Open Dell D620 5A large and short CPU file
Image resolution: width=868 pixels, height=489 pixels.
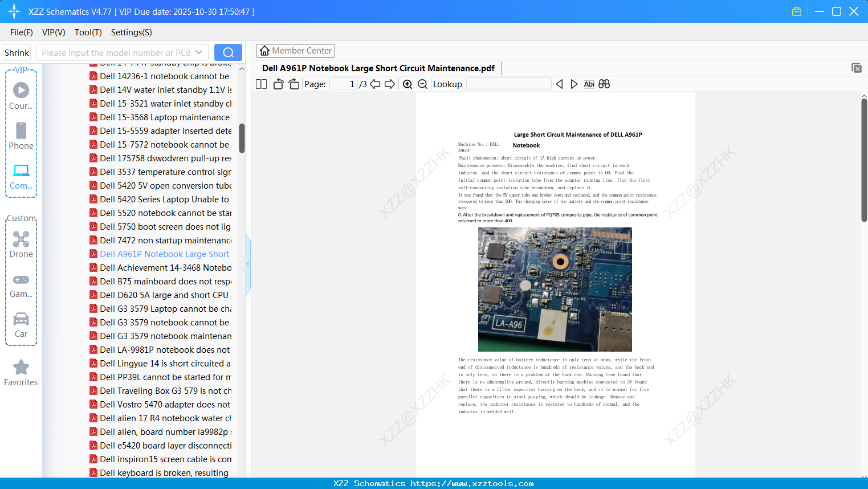tap(159, 295)
